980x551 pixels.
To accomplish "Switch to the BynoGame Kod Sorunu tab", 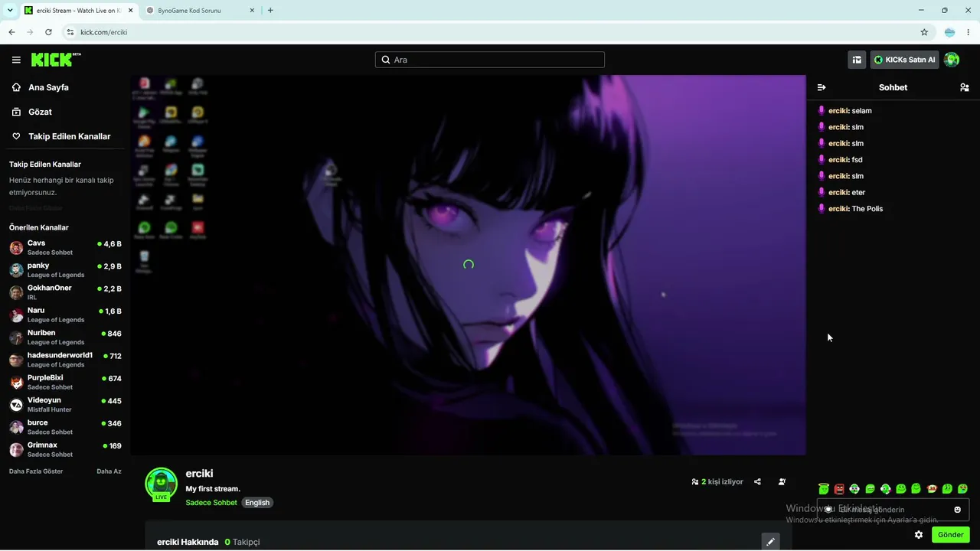I will pyautogui.click(x=199, y=11).
